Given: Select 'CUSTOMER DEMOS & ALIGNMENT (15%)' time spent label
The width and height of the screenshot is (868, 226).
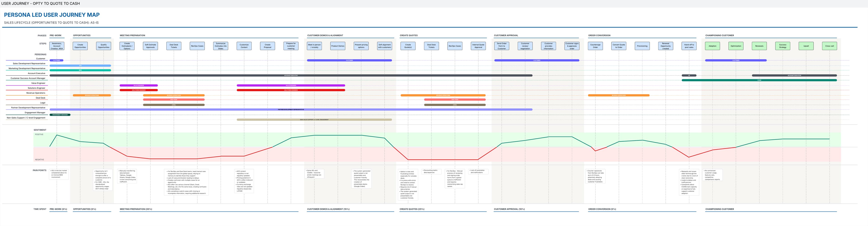Looking at the screenshot, I should click(x=328, y=209).
